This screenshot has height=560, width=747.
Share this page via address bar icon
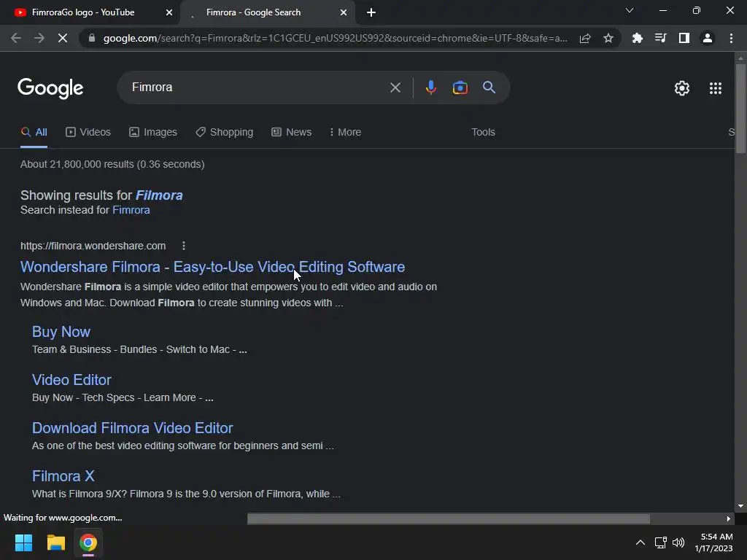(x=585, y=38)
